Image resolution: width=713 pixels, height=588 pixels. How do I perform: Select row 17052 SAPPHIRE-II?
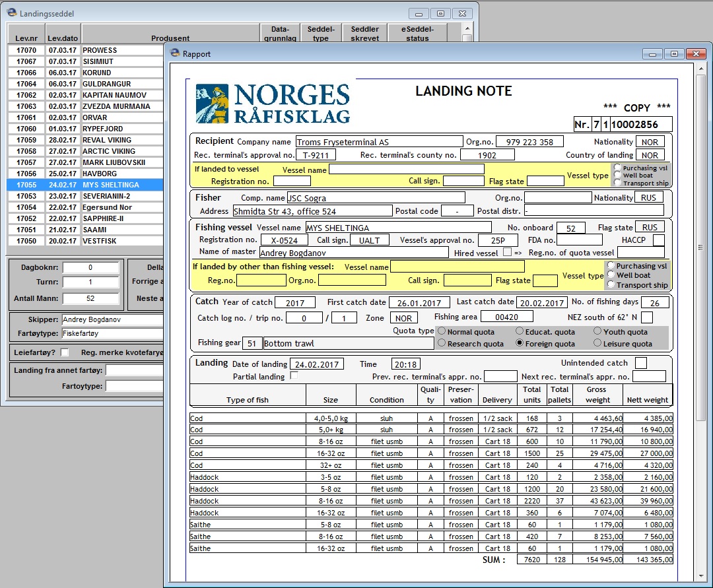(x=85, y=218)
